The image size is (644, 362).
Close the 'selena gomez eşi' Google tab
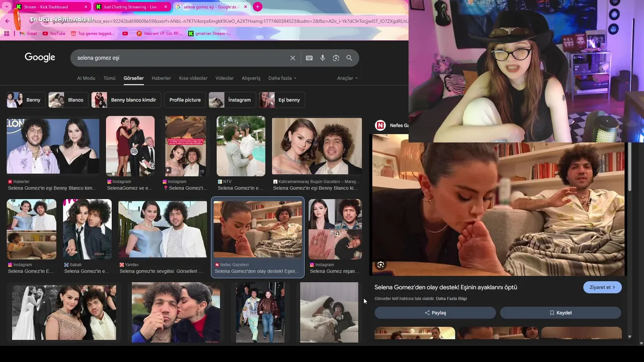[x=245, y=7]
